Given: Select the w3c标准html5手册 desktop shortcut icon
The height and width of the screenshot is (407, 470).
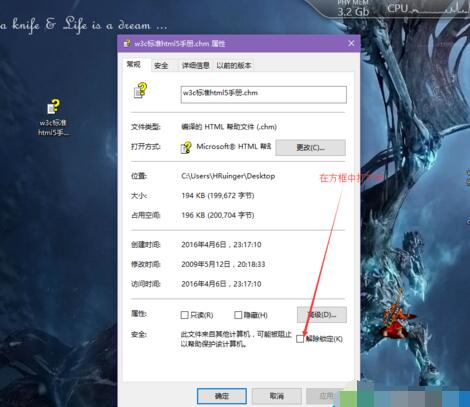Looking at the screenshot, I should click(53, 117).
